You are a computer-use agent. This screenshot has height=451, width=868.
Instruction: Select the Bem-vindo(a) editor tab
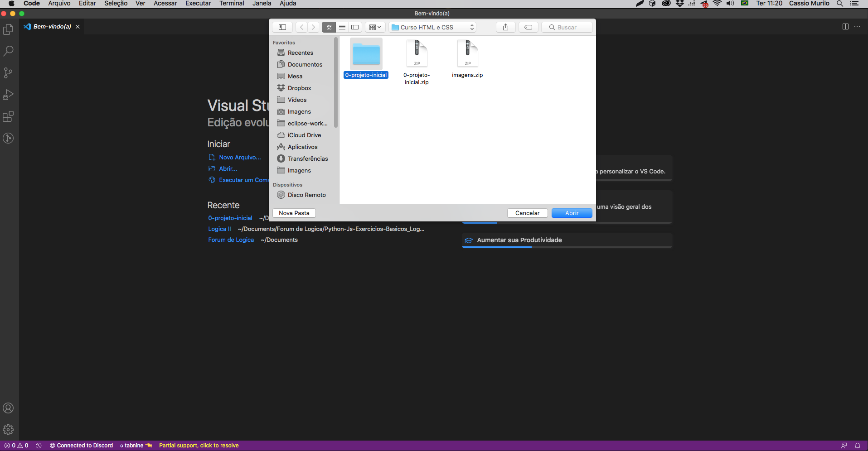pyautogui.click(x=52, y=27)
